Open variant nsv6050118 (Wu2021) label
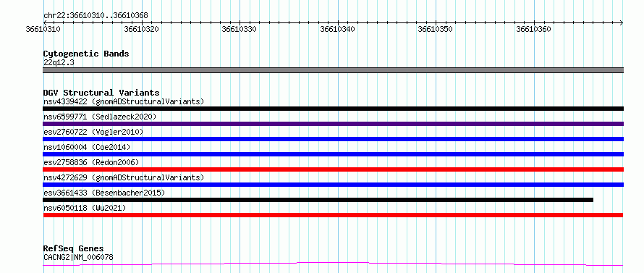This screenshot has width=644, height=273. [x=85, y=208]
